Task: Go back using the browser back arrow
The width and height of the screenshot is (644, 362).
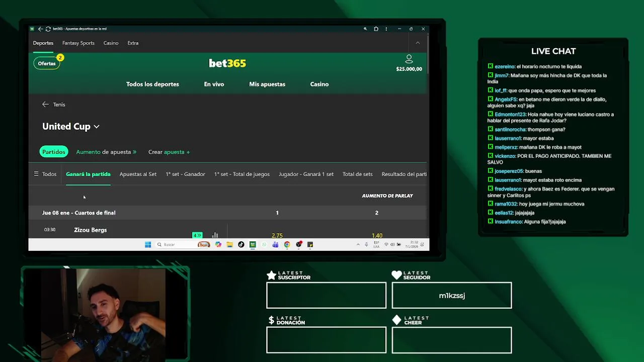Action: [40, 29]
